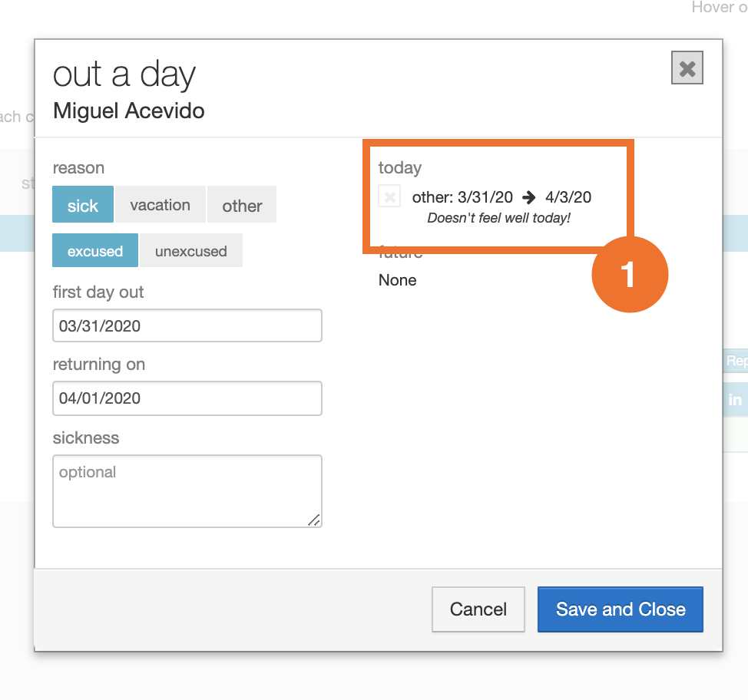Click the returning on date field
This screenshot has height=700, width=748.
pyautogui.click(x=187, y=398)
